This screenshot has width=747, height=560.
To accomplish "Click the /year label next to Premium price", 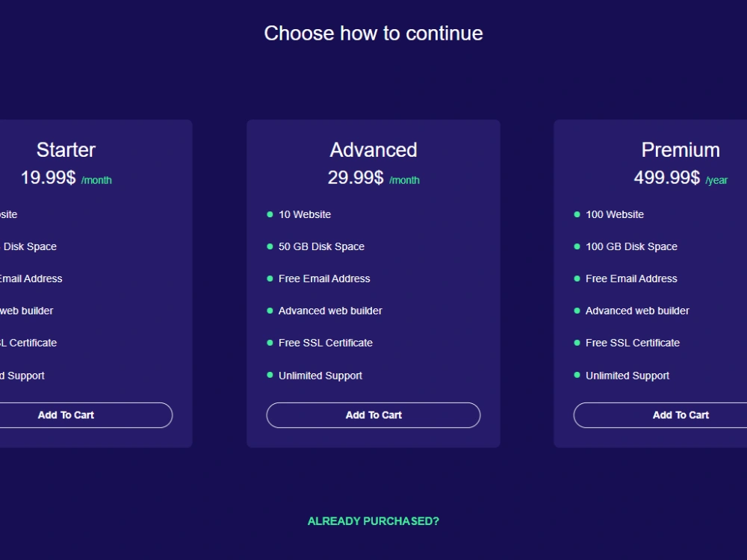I will point(715,180).
